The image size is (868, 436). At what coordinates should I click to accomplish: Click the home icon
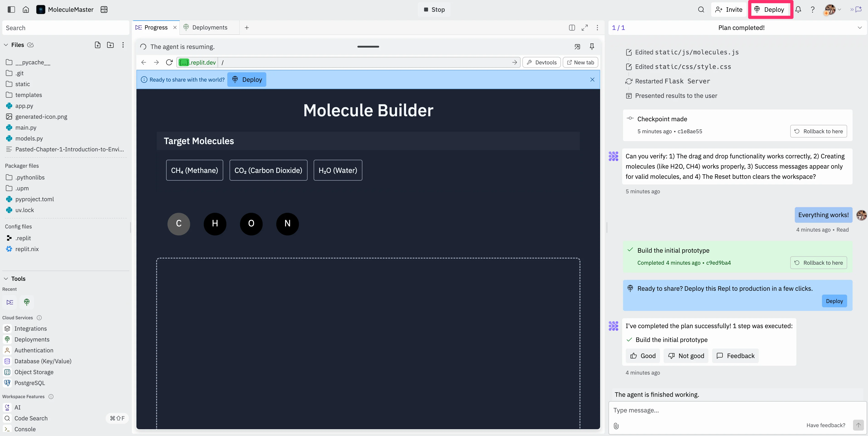coord(26,10)
